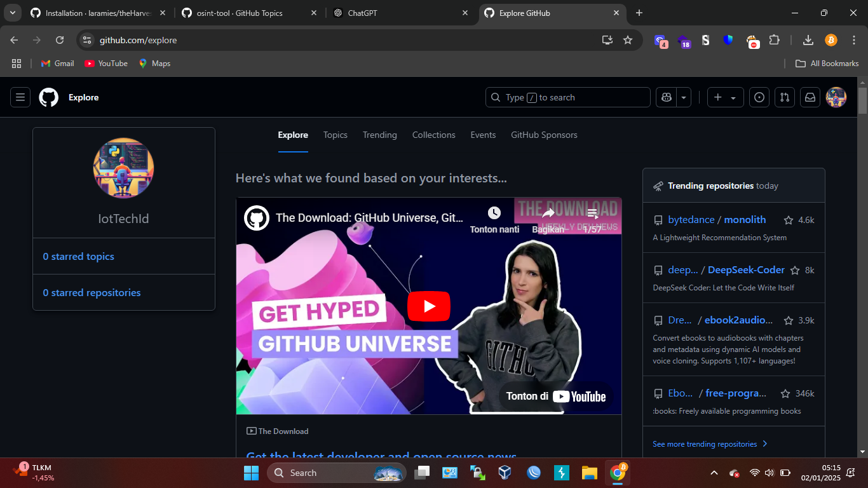Star the free-programming-books repository
The height and width of the screenshot is (488, 868).
pyautogui.click(x=785, y=393)
